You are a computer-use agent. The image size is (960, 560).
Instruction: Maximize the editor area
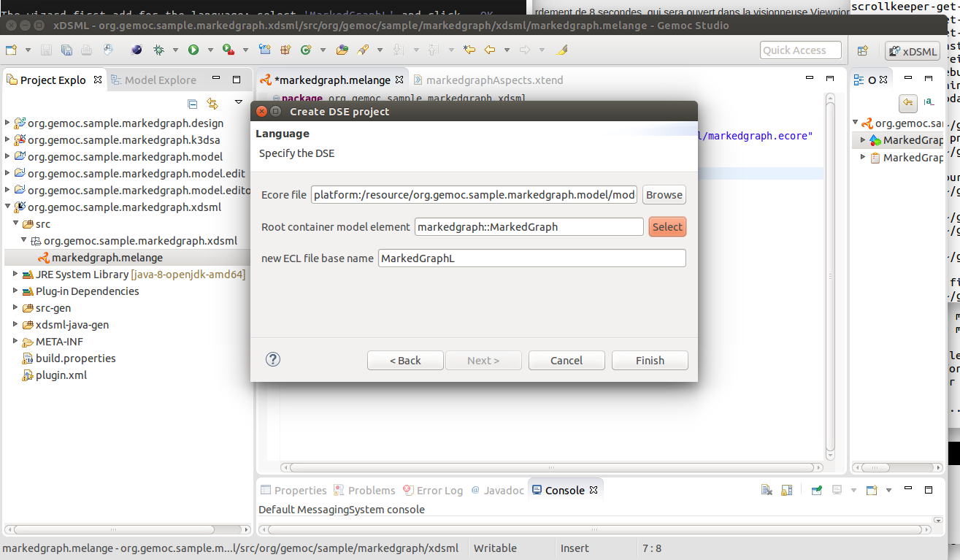[829, 78]
